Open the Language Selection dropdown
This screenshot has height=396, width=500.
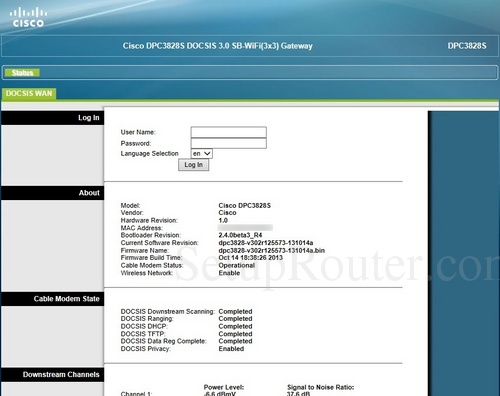(202, 154)
